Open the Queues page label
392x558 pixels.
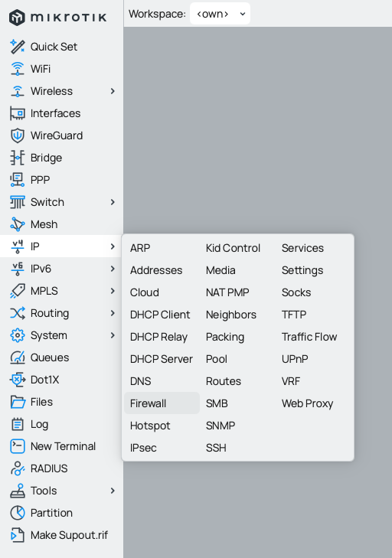50,357
